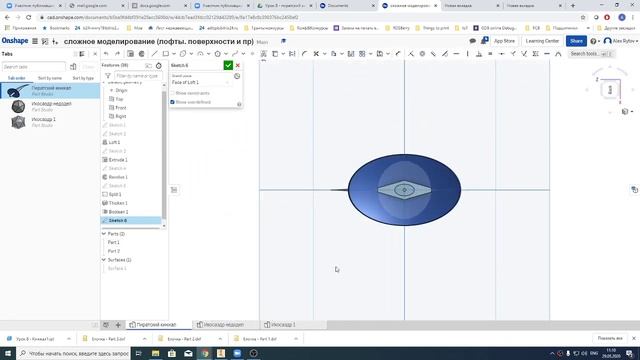Select the first Part Studio thumbnail

pos(18,91)
